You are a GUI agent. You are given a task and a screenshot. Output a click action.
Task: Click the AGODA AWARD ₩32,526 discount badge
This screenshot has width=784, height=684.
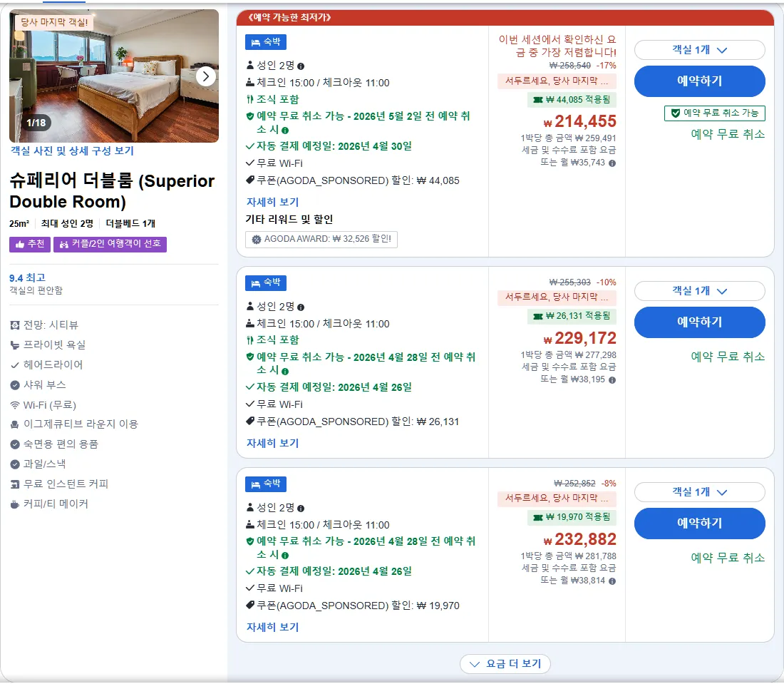(x=321, y=239)
